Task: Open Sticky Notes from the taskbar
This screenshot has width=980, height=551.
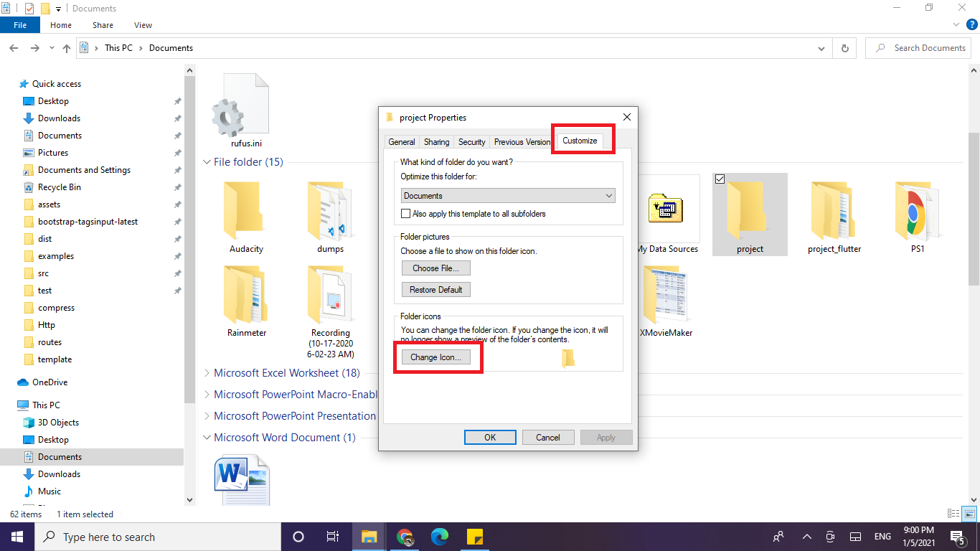Action: (x=474, y=537)
